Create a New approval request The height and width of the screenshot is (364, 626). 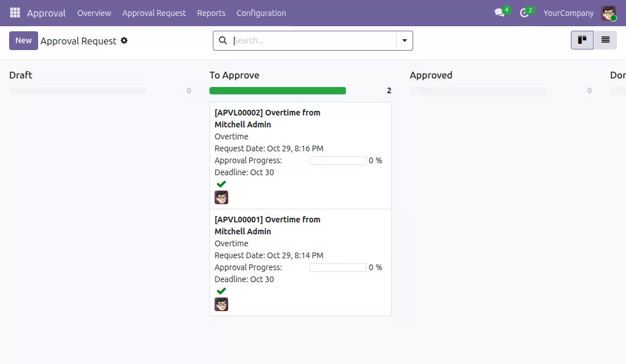pyautogui.click(x=23, y=40)
